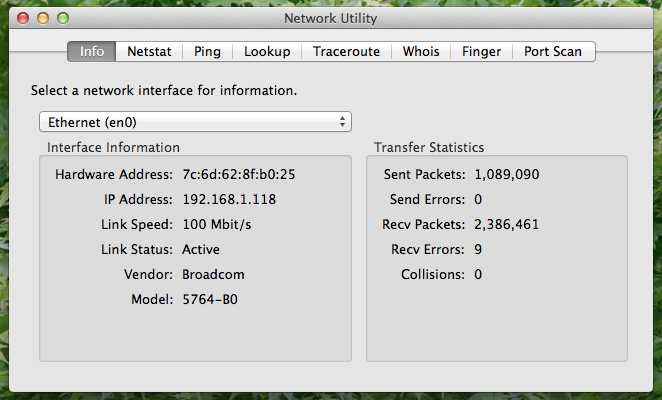662x400 pixels.
Task: Open the Ethernet (en0) interface dropdown
Action: [x=195, y=122]
